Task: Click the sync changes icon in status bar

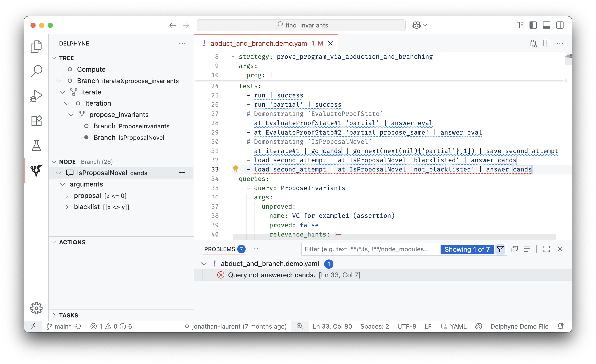Action: tap(78, 326)
